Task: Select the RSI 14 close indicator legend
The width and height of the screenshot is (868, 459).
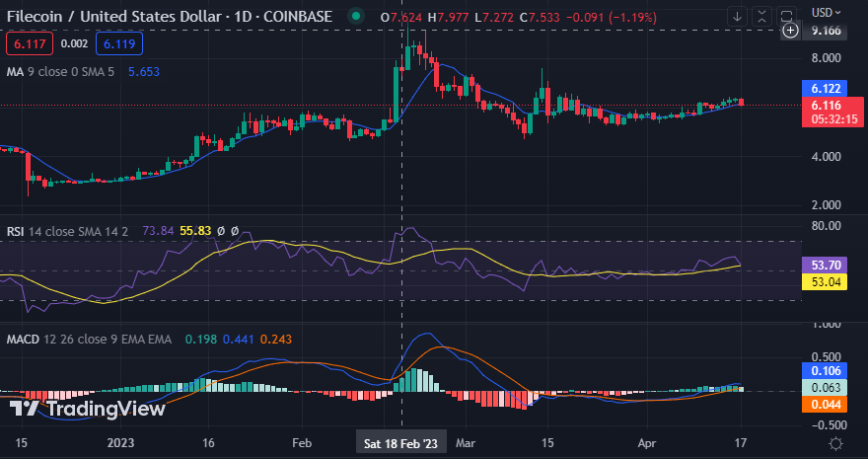Action: click(67, 231)
